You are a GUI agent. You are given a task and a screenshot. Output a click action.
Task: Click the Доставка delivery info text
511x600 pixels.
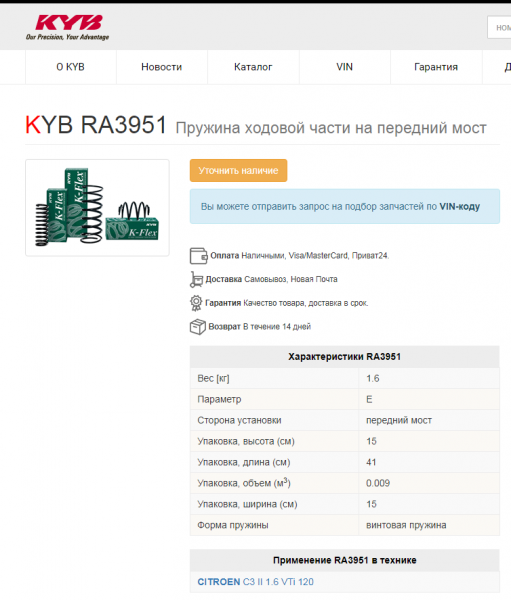271,279
